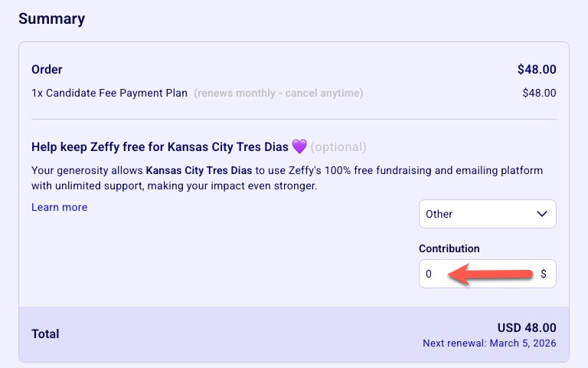Click the line item $48.00 price
Viewport: 588px width, 368px height.
[539, 94]
